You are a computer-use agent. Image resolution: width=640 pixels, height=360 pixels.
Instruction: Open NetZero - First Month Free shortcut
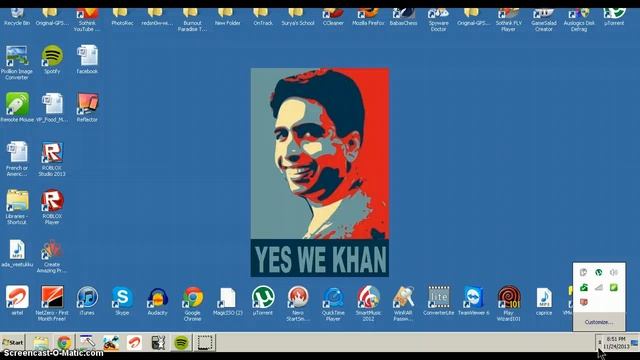[52, 304]
